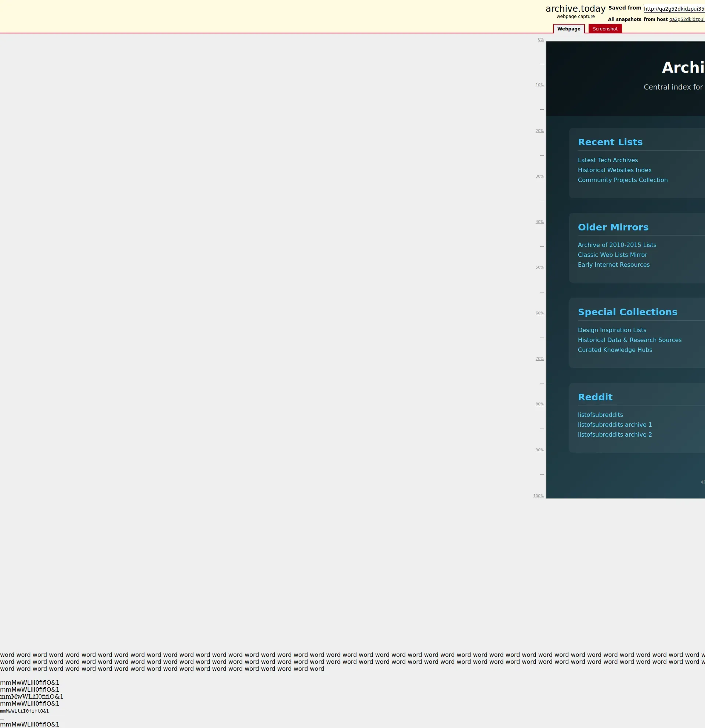The height and width of the screenshot is (728, 705).
Task: Open the Historical Websites Index link
Action: tap(614, 170)
